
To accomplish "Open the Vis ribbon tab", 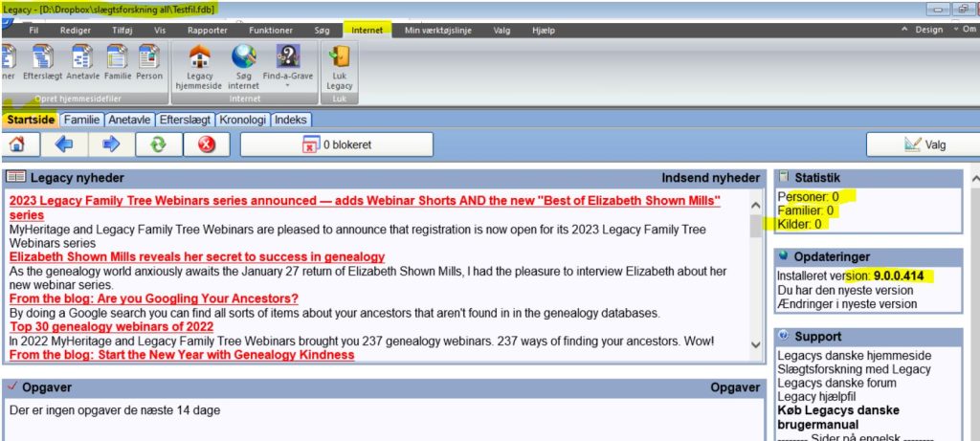I will pyautogui.click(x=160, y=30).
